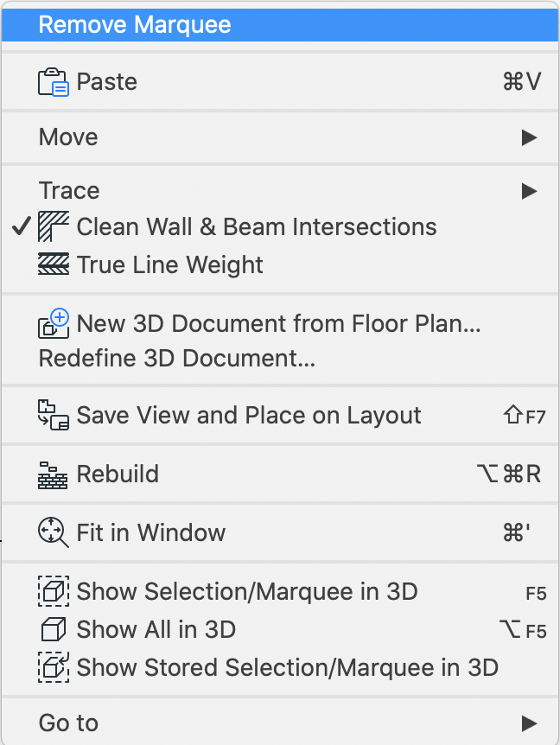Select Remove Marquee menu item
This screenshot has width=560, height=745.
click(x=280, y=25)
